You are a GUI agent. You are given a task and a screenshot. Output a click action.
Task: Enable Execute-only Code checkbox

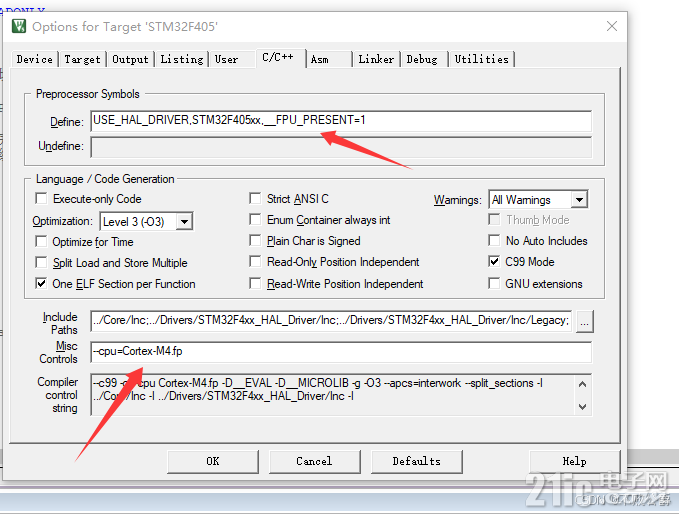41,199
